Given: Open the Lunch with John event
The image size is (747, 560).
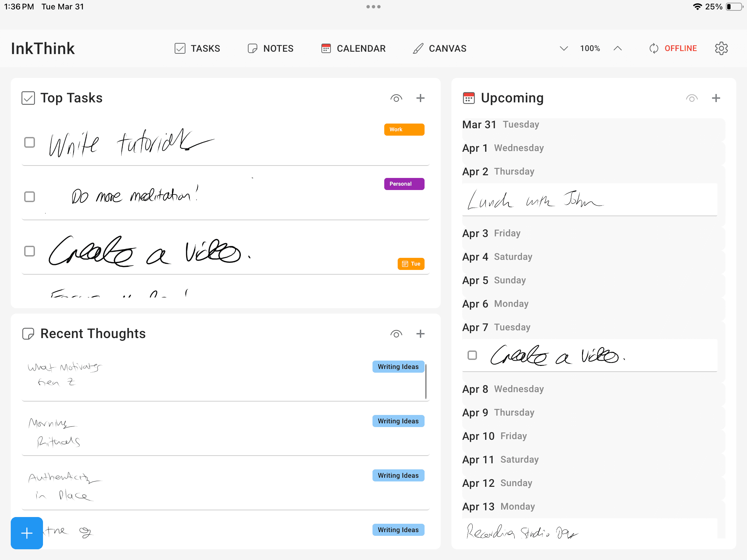Looking at the screenshot, I should coord(589,200).
